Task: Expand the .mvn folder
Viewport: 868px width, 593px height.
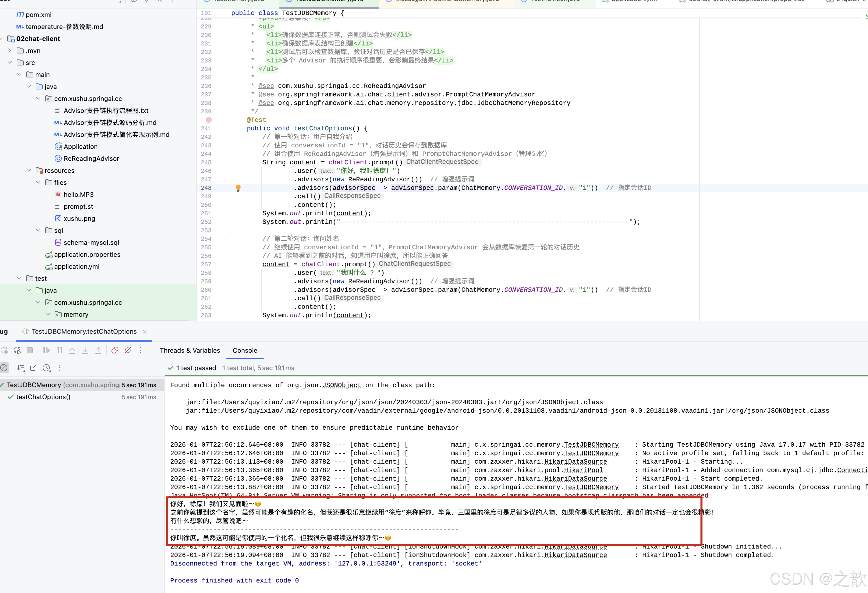Action: click(x=10, y=51)
